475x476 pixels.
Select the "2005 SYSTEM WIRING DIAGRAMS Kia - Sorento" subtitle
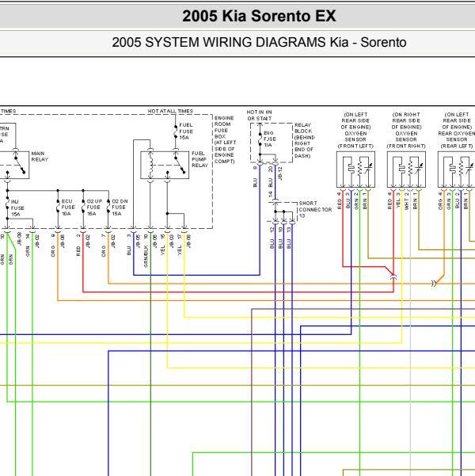(259, 42)
